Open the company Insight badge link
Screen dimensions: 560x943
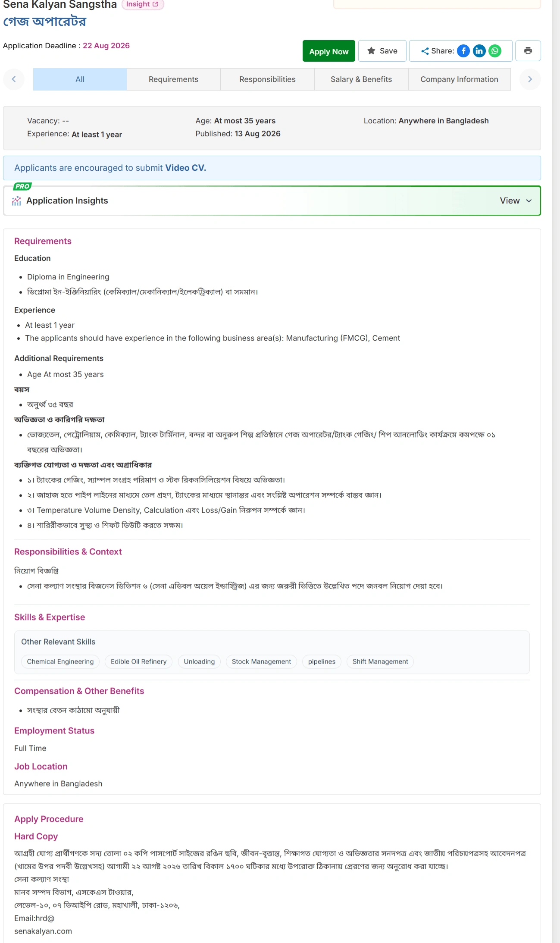tap(142, 4)
